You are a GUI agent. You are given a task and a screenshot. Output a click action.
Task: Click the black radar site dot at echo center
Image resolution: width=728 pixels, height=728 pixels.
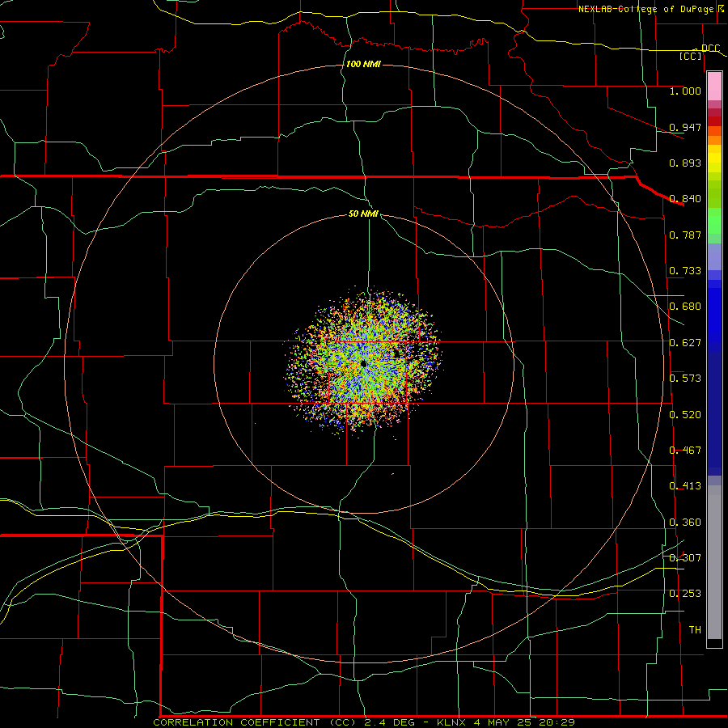tap(363, 363)
